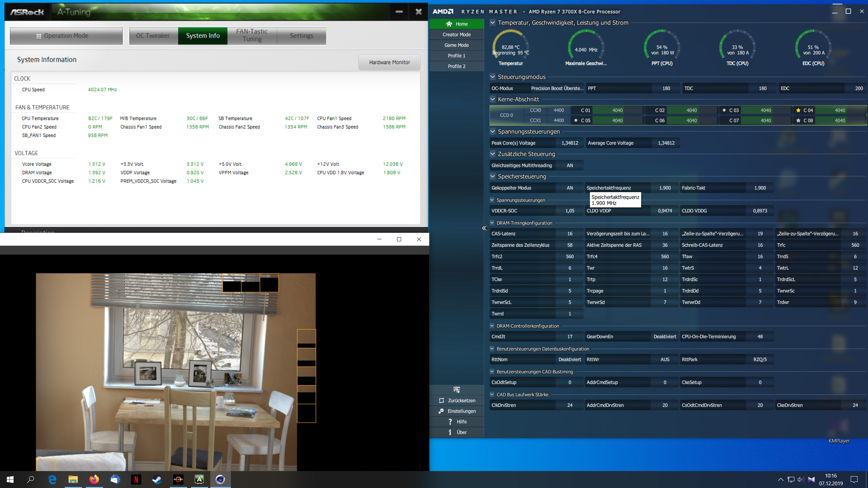Turn off Gekoppelter Modus
Image resolution: width=868 pixels, height=488 pixels.
pos(570,187)
